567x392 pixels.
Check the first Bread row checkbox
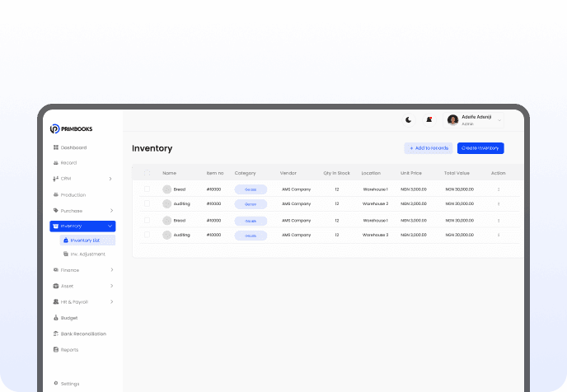(147, 189)
